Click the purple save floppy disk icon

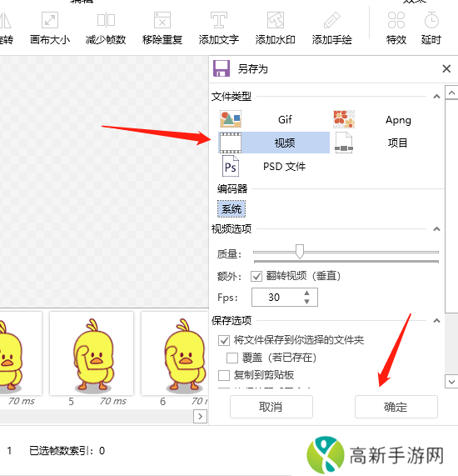[x=222, y=68]
